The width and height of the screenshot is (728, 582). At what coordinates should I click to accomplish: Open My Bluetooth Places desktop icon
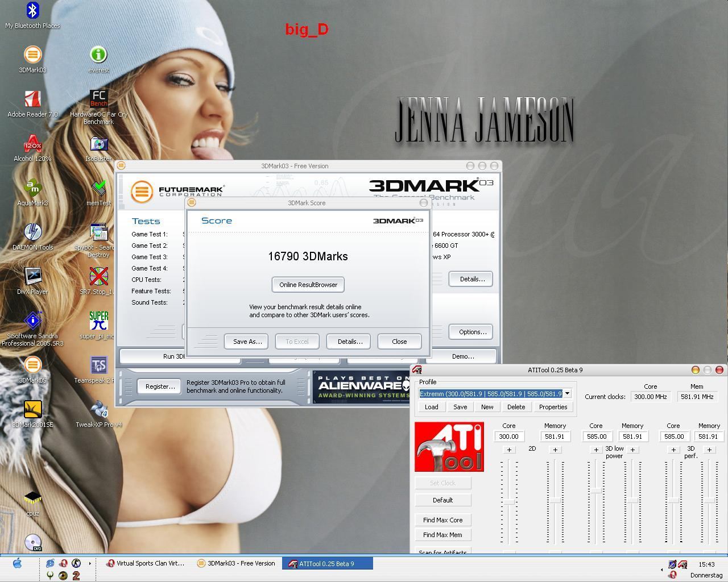(x=32, y=15)
